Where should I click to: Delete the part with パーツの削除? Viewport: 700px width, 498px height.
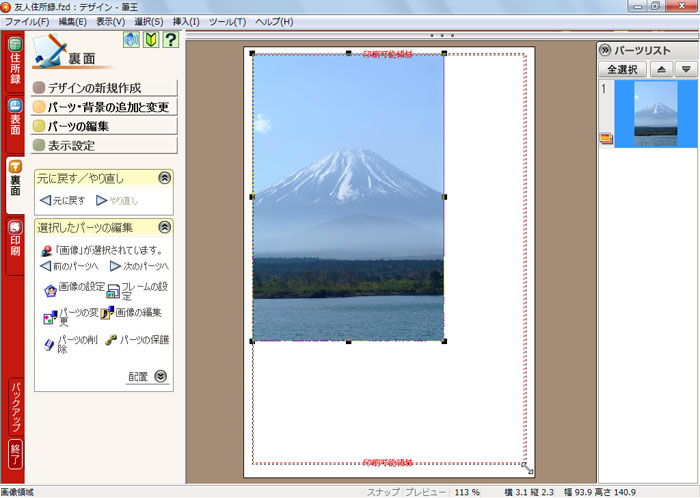pyautogui.click(x=50, y=344)
